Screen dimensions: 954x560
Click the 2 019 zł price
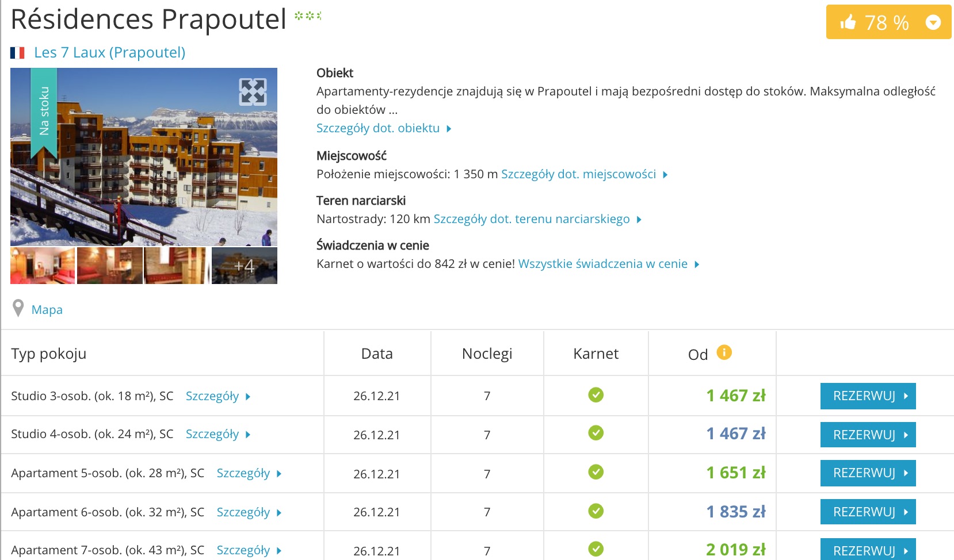[736, 550]
